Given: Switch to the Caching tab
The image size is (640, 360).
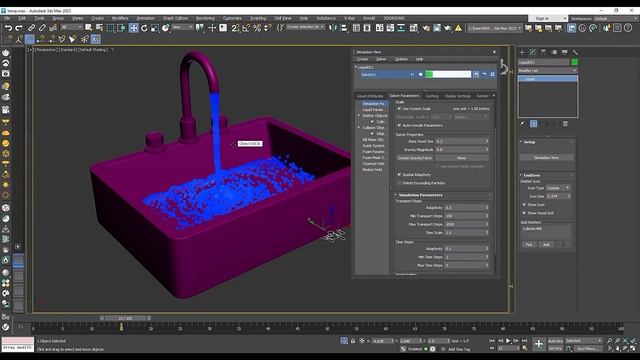Looking at the screenshot, I should click(x=432, y=96).
